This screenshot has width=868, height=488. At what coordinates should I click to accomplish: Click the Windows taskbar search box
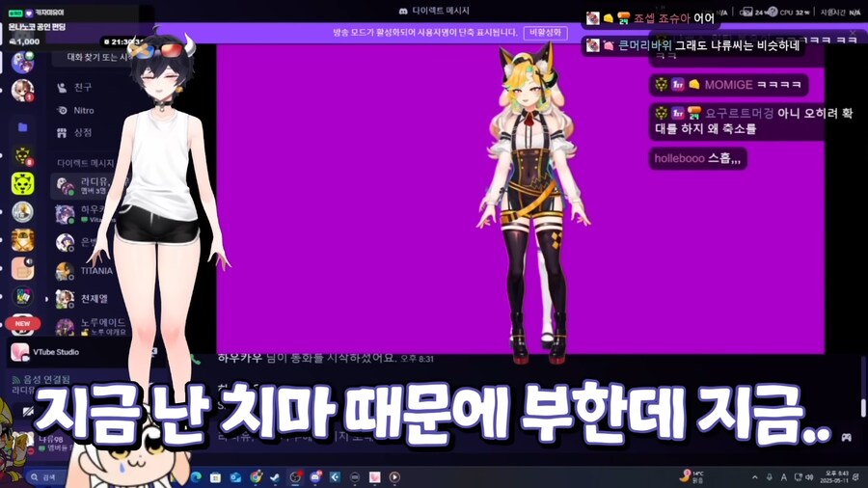click(44, 477)
